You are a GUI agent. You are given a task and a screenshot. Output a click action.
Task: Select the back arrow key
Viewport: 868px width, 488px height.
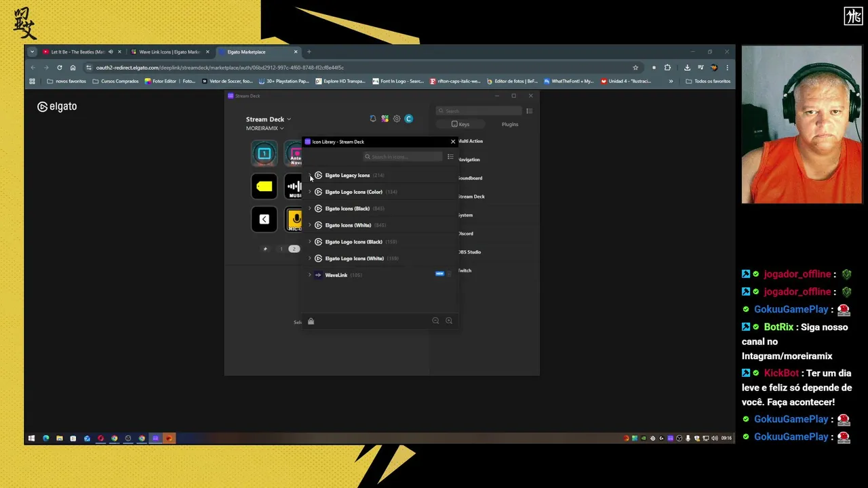point(264,220)
